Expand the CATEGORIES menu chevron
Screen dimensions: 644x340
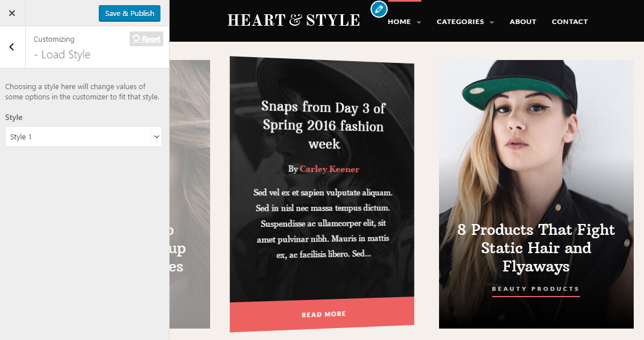tap(492, 22)
